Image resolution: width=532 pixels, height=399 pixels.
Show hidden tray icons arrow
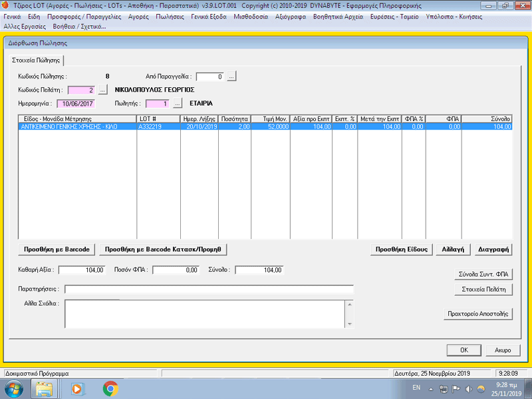pyautogui.click(x=431, y=389)
